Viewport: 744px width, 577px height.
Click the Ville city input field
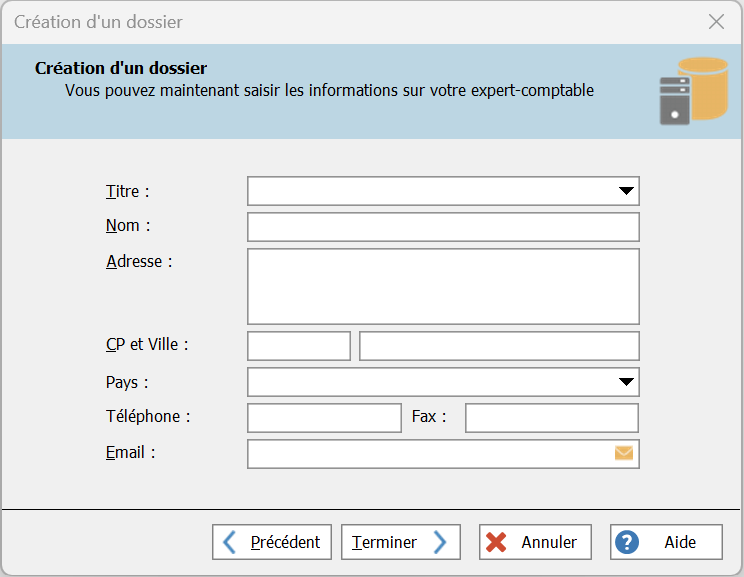click(498, 346)
